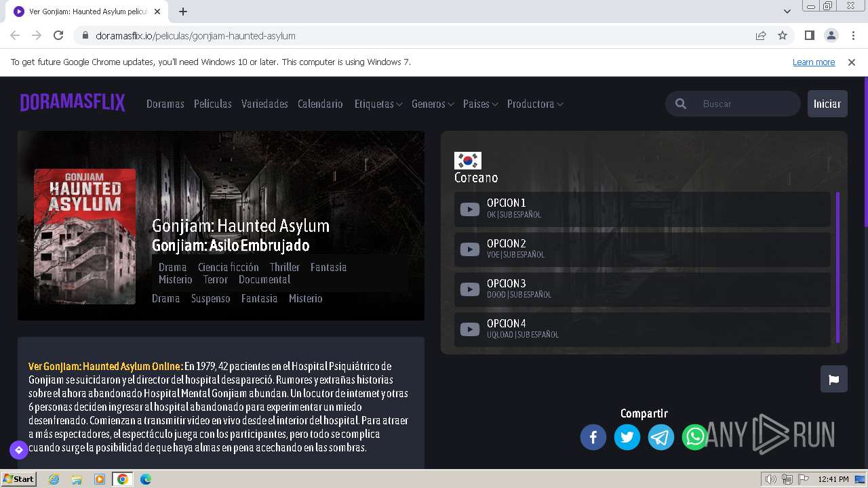Report the video with the flag icon
This screenshot has height=488, width=868.
833,379
